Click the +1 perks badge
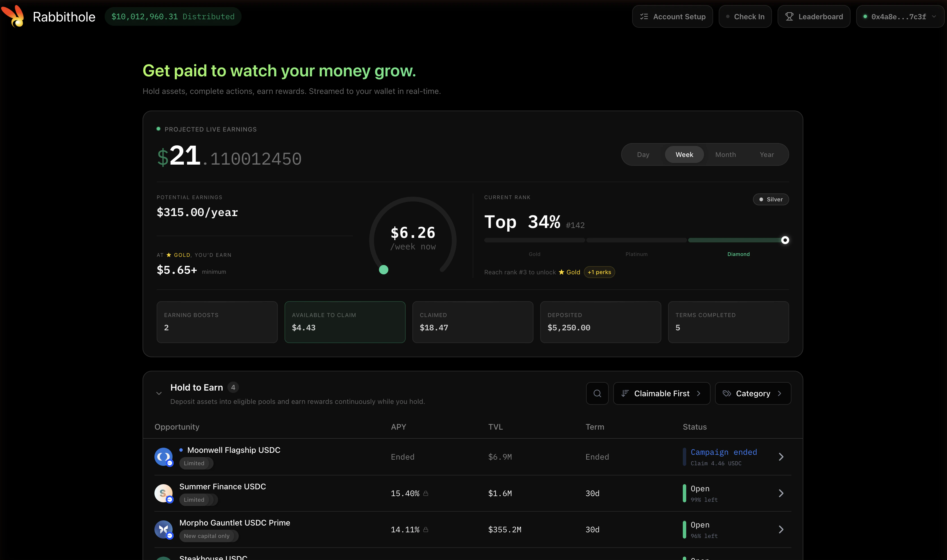This screenshot has height=560, width=947. click(599, 272)
